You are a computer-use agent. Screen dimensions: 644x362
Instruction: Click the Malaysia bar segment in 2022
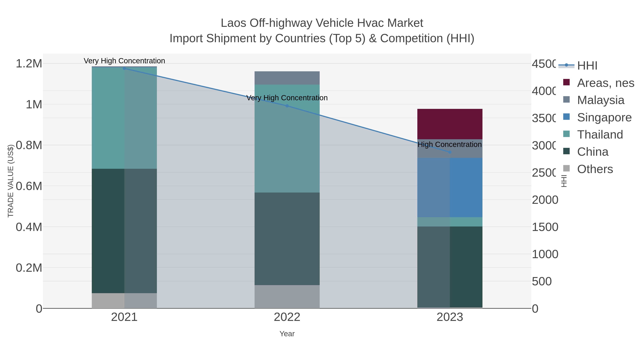(x=287, y=78)
